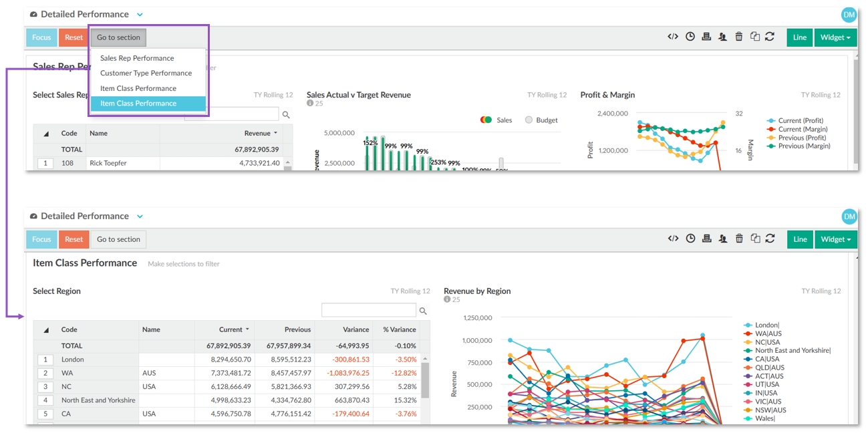Open the Current column sort dropdown
Viewport: 868px width, 433px height.
[248, 329]
